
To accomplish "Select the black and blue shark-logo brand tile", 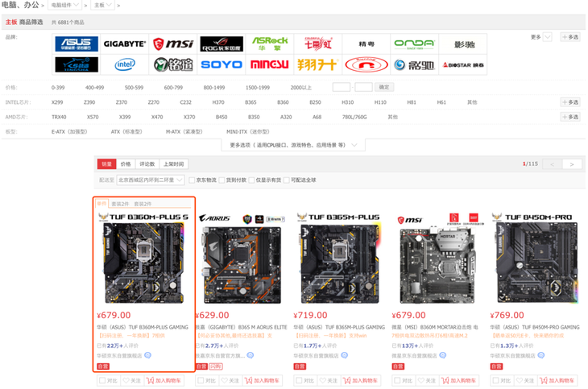I will click(x=77, y=64).
